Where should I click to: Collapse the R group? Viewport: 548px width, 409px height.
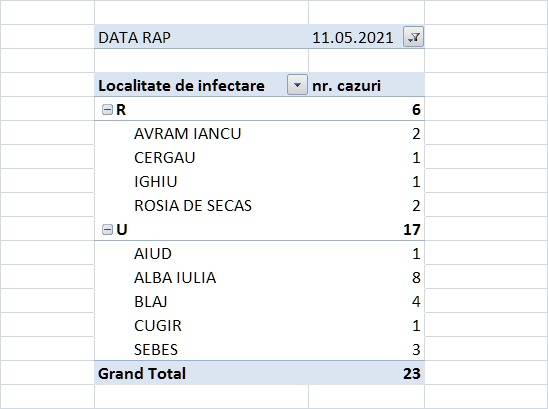[x=107, y=110]
